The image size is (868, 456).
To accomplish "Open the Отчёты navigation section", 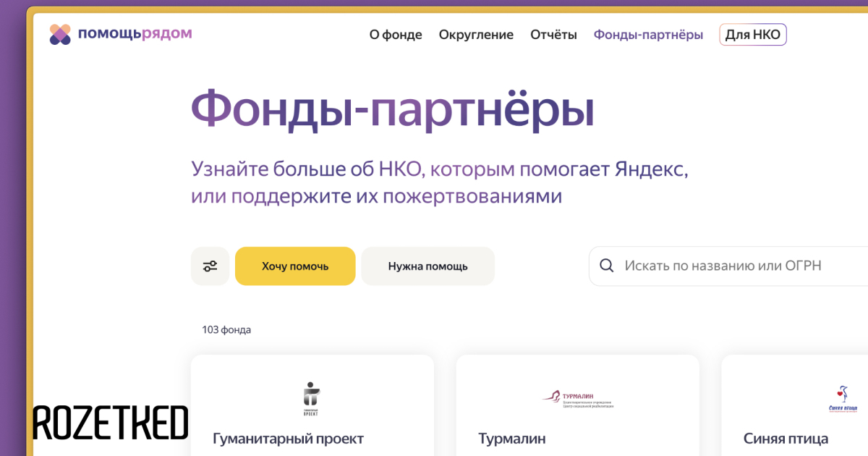I will click(553, 35).
